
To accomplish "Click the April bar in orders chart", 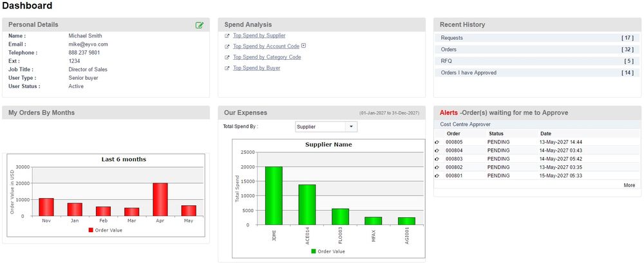I will [160, 199].
